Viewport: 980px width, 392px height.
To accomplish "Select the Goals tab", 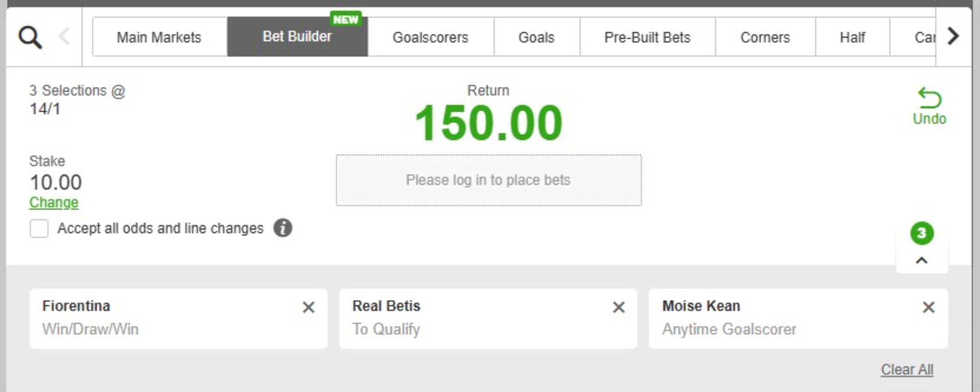I will [536, 37].
